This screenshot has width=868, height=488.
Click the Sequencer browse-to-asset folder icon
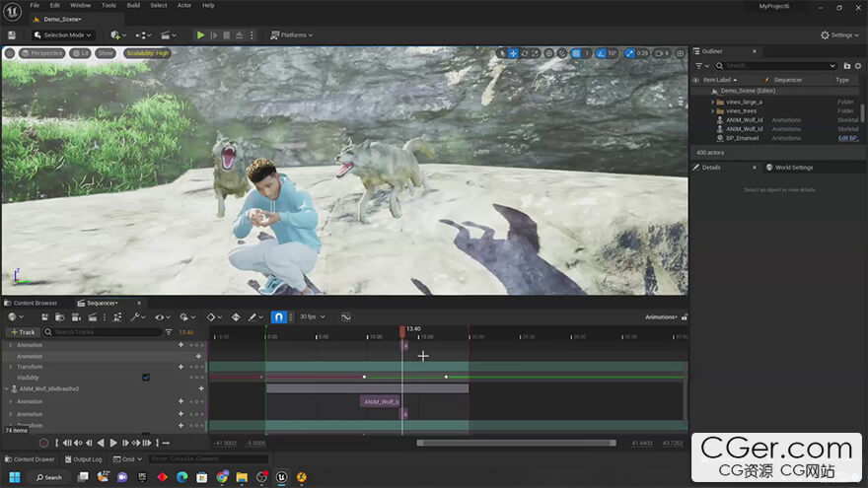pyautogui.click(x=60, y=317)
